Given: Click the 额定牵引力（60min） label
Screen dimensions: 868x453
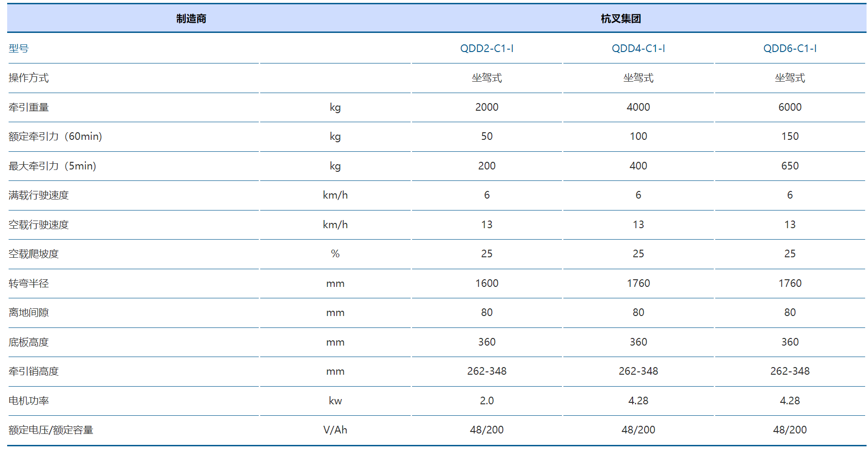Looking at the screenshot, I should (x=55, y=137).
